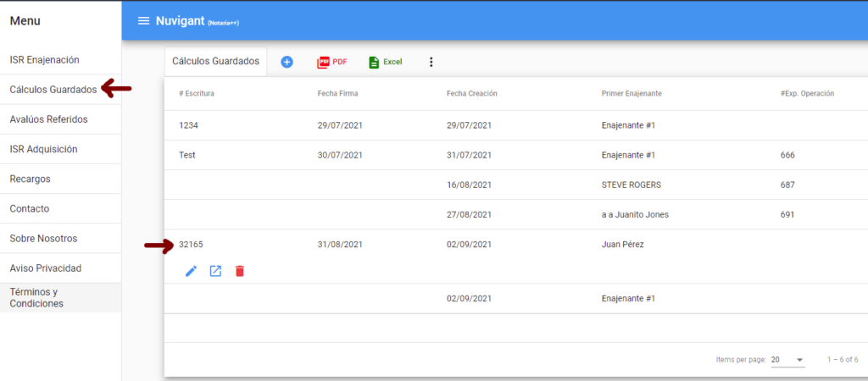The width and height of the screenshot is (868, 381).
Task: Sort by the # Escritura column header
Action: pyautogui.click(x=197, y=93)
